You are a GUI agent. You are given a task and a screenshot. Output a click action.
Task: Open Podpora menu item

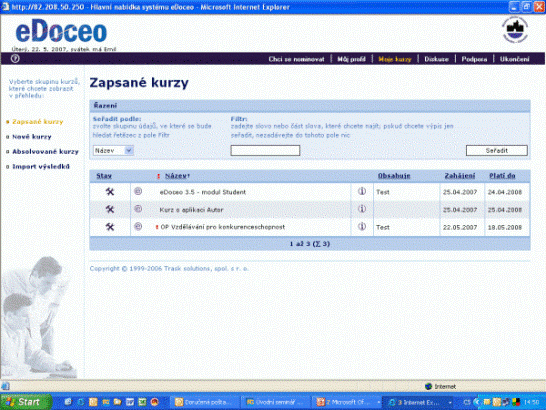[x=474, y=59]
